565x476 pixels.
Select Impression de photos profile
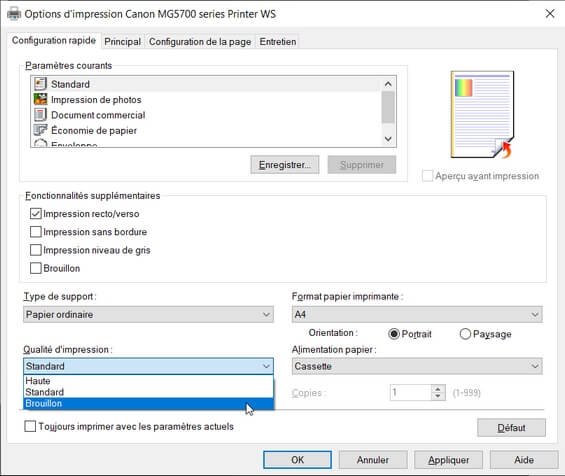point(206,99)
